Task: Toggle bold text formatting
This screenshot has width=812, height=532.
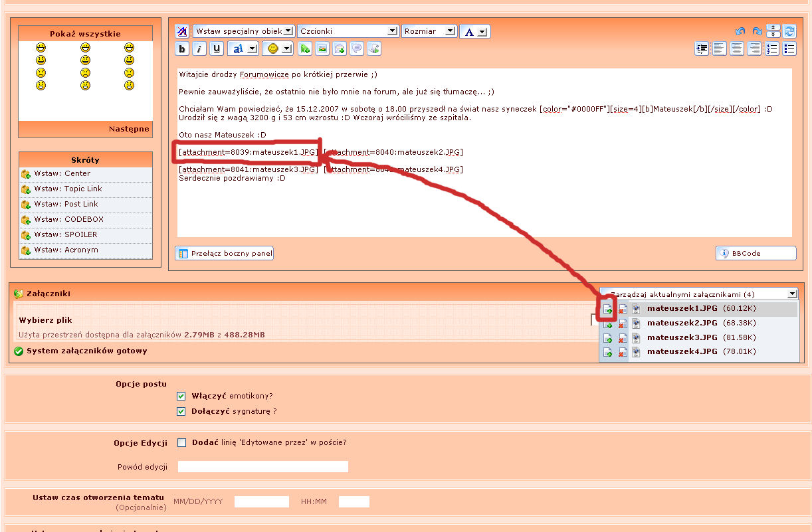Action: coord(182,48)
